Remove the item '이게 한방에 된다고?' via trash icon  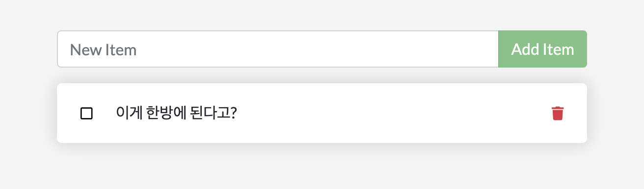[x=558, y=113]
